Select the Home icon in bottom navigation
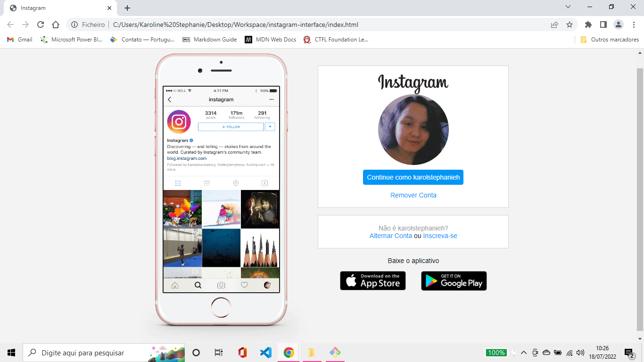Screen dimensions: 644x362 pyautogui.click(x=174, y=285)
